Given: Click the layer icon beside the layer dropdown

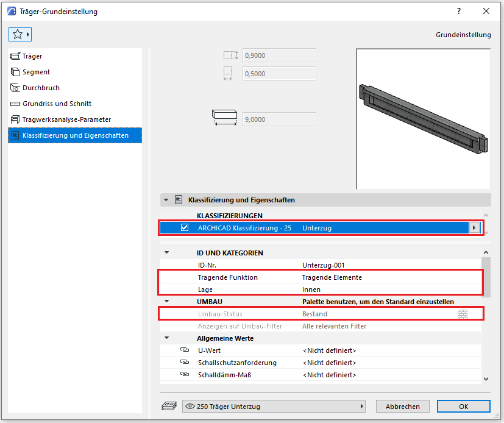Looking at the screenshot, I should point(169,406).
